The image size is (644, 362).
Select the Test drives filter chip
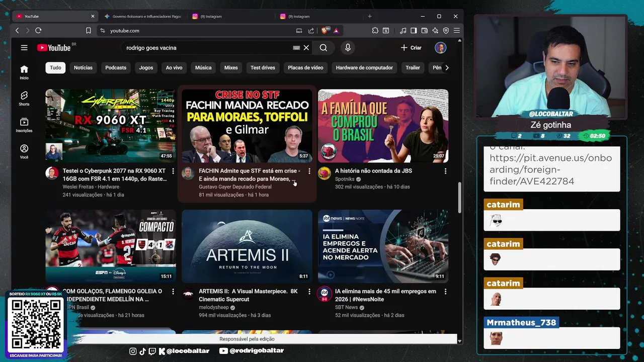[x=263, y=67]
